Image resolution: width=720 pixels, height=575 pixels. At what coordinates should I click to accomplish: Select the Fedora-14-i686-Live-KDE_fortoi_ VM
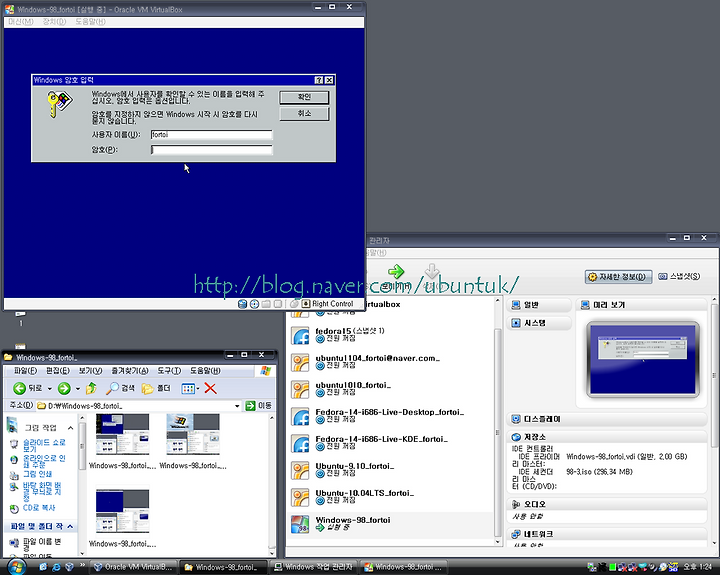[390, 444]
